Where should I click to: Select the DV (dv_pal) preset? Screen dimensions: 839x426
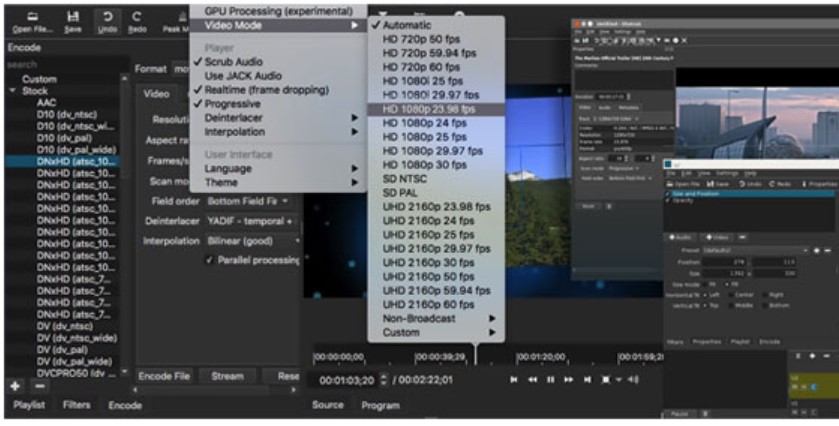[x=62, y=350]
